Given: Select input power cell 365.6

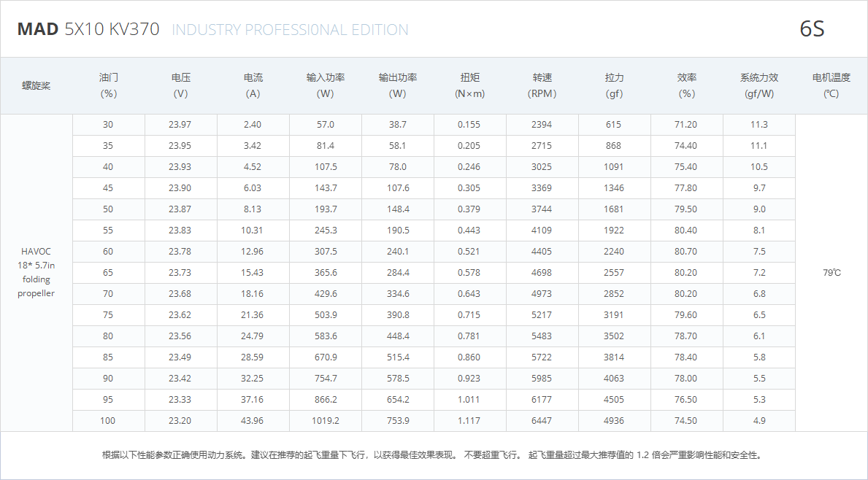Looking at the screenshot, I should pos(326,273).
